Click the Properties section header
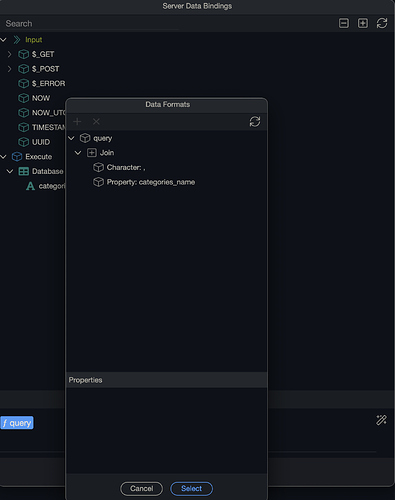Image resolution: width=395 pixels, height=500 pixels. 167,380
